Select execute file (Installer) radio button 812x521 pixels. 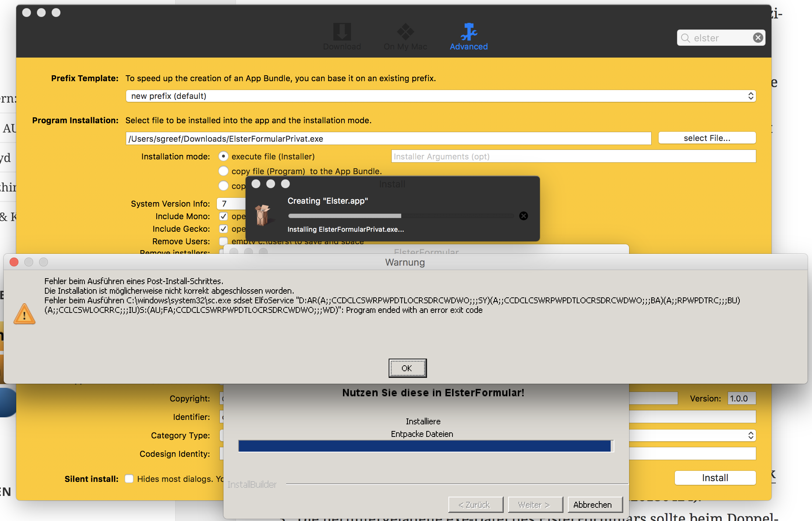[223, 156]
